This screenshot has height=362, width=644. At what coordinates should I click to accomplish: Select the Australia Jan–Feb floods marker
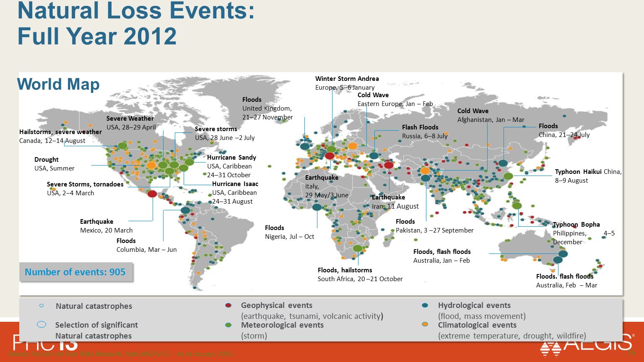click(563, 253)
